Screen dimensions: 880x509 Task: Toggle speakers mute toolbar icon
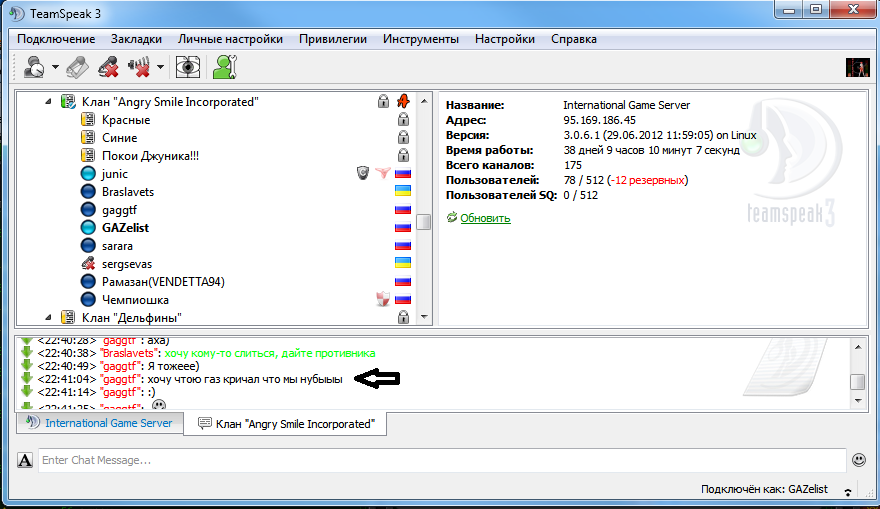(x=139, y=67)
